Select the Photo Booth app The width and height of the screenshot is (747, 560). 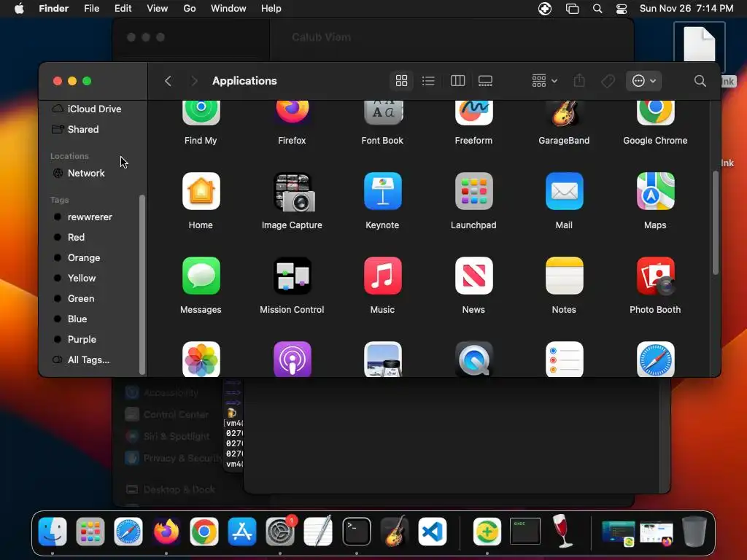click(655, 276)
